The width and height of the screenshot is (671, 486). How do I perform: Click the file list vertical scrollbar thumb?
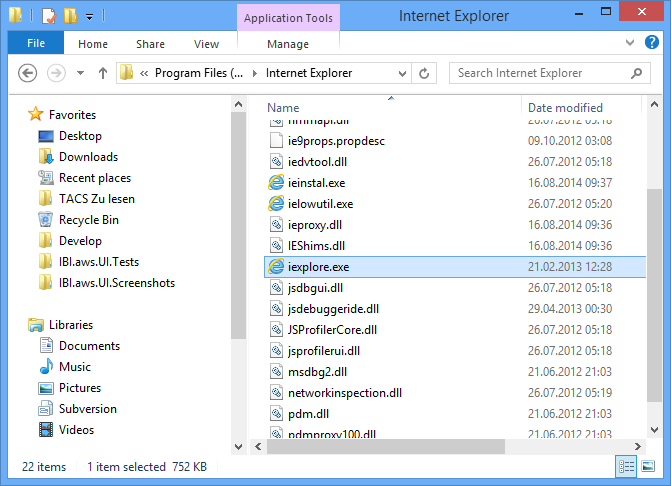(654, 290)
